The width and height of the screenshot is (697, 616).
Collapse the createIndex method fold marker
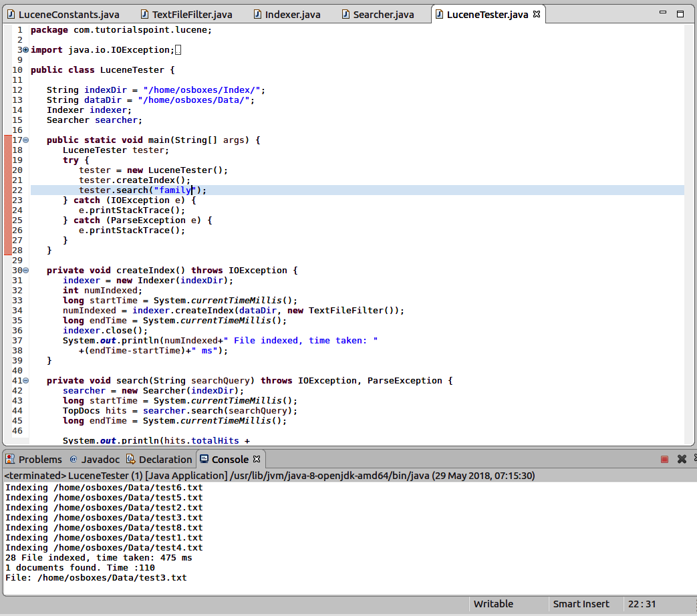25,271
